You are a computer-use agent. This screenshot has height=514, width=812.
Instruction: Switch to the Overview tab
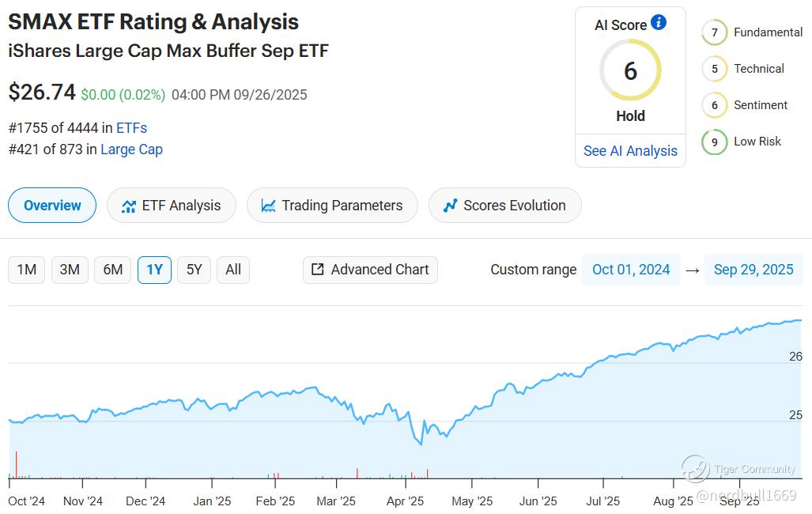pos(52,206)
